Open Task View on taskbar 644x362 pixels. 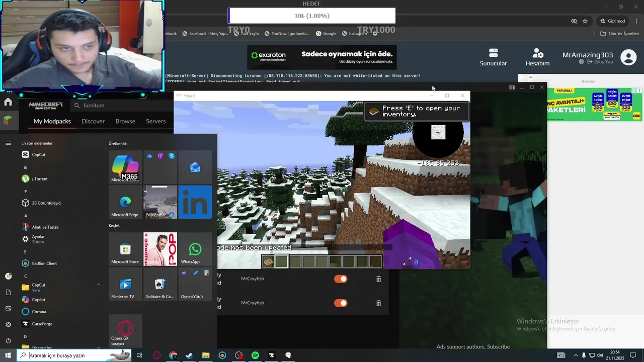point(139,355)
